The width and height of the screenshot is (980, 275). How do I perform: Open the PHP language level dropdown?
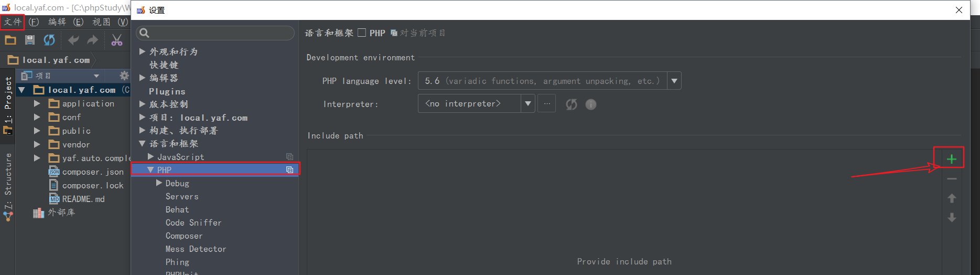pos(674,81)
